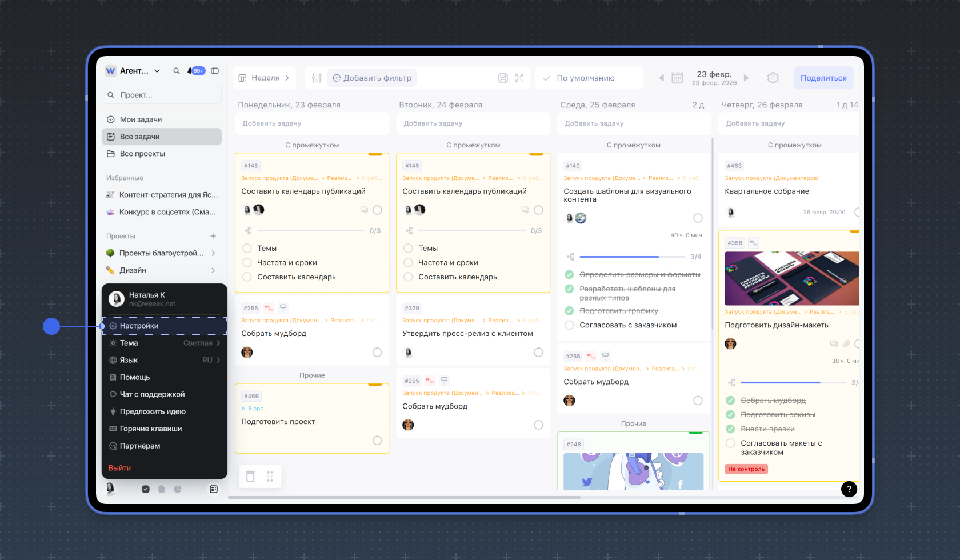Image resolution: width=960 pixels, height=560 pixels.
Task: Mark subtask Темы complete on Monday
Action: [247, 249]
